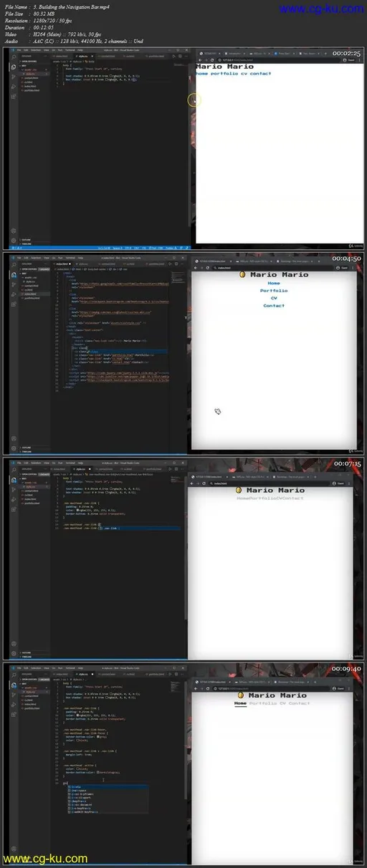The width and height of the screenshot is (367, 868).
Task: Click the gold coin logo in the 00:07:15 frame
Action: 239,491
